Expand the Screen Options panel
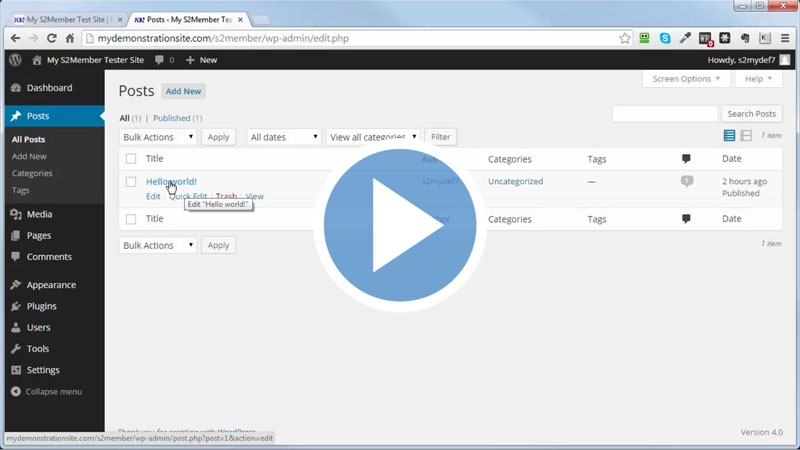Image resolution: width=800 pixels, height=450 pixels. pyautogui.click(x=685, y=79)
